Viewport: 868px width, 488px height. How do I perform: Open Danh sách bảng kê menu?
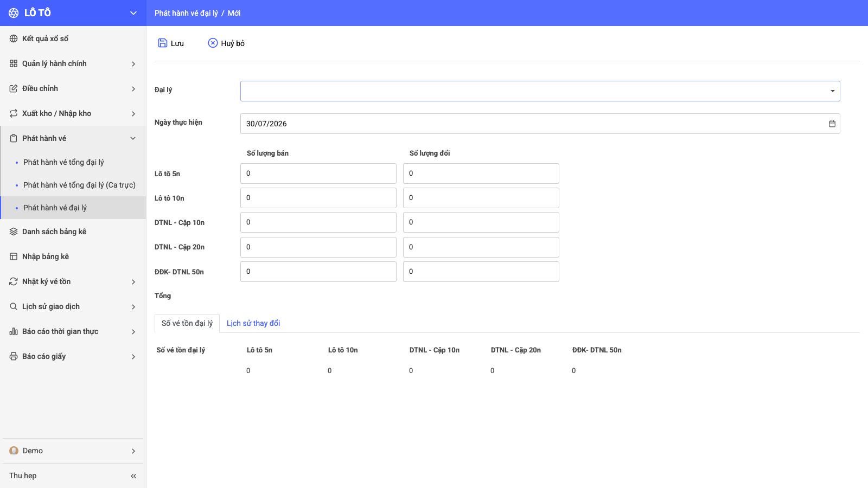tap(73, 232)
